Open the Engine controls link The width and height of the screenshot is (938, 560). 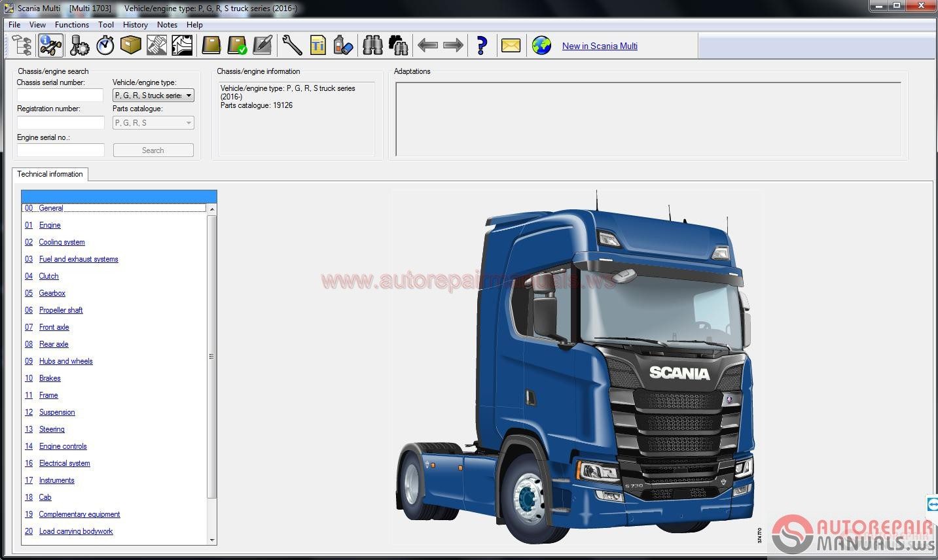point(63,446)
